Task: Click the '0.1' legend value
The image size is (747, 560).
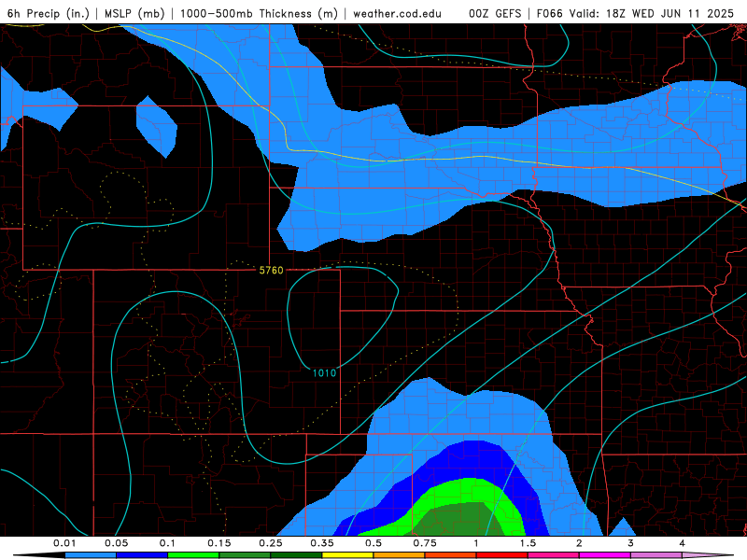Action: [x=167, y=543]
